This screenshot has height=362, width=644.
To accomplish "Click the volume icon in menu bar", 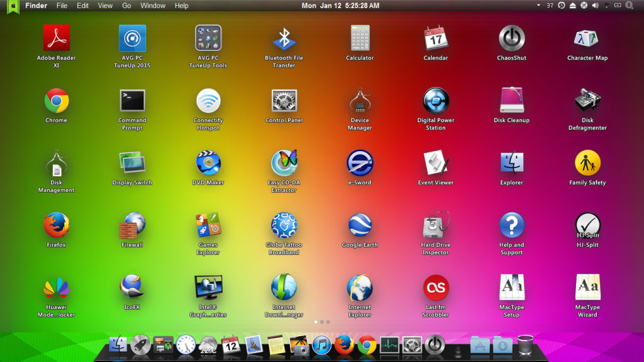I will [x=595, y=5].
